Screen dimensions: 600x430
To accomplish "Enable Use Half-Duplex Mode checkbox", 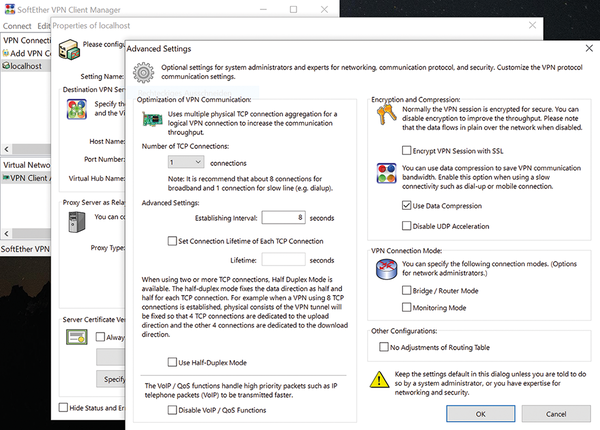I will pyautogui.click(x=171, y=361).
